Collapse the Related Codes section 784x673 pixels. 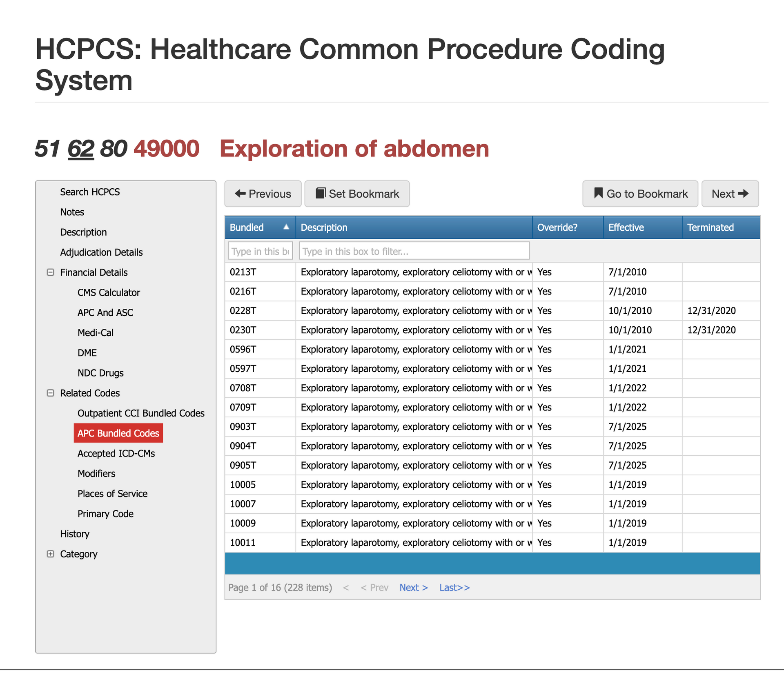[51, 393]
